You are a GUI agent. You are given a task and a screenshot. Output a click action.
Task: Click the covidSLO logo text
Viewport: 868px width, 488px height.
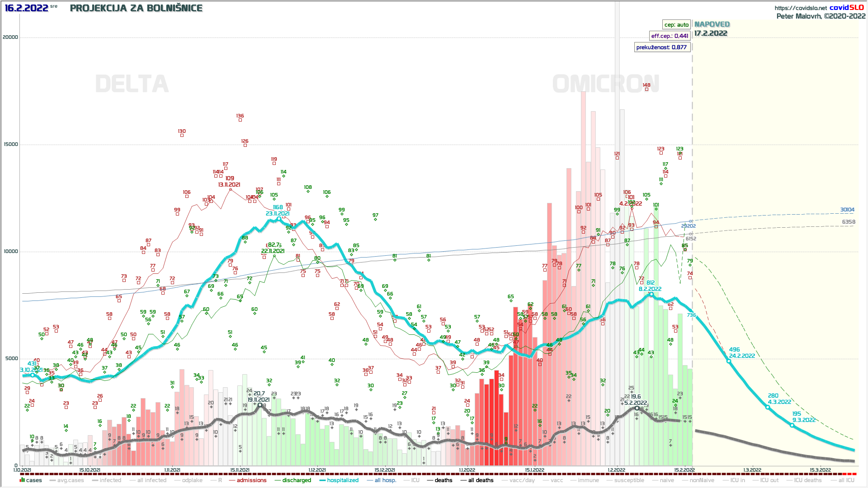[x=846, y=8]
